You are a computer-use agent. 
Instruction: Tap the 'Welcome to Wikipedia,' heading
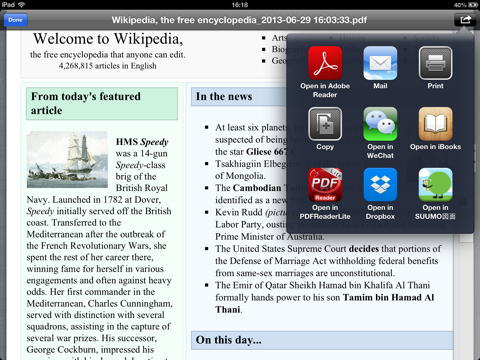(x=108, y=39)
